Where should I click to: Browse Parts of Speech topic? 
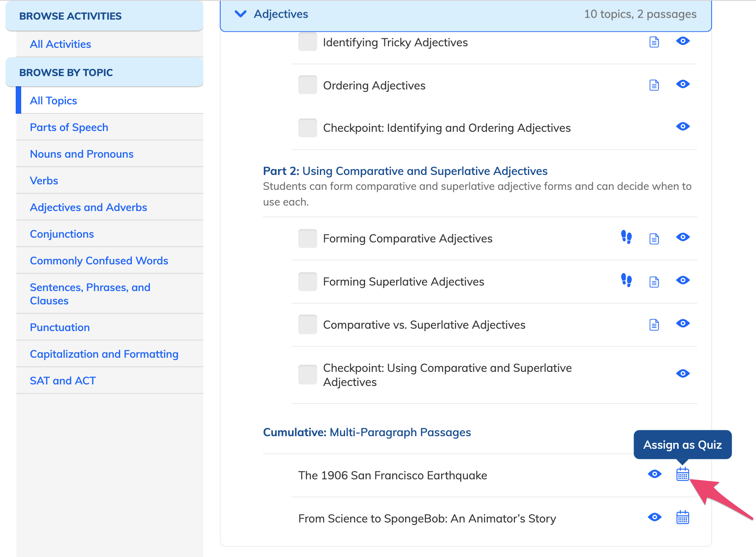tap(69, 127)
